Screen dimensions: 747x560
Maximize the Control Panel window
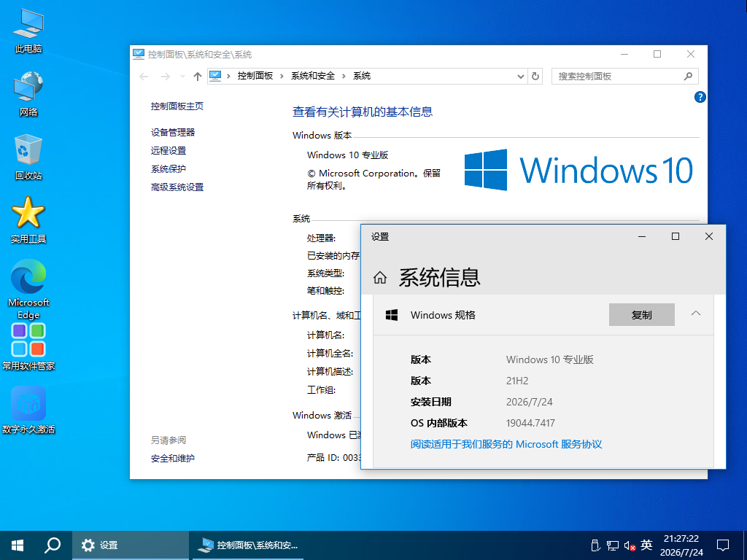coord(657,54)
